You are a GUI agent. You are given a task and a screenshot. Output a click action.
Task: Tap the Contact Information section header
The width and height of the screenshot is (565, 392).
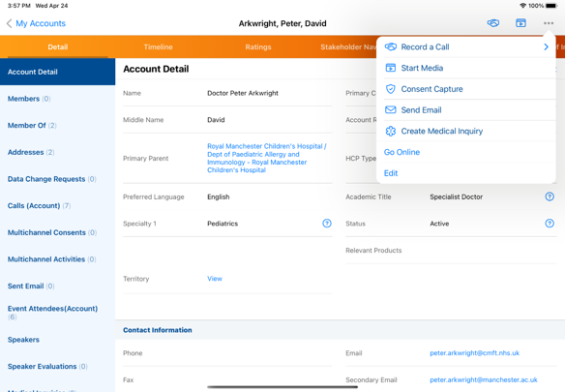pos(158,330)
